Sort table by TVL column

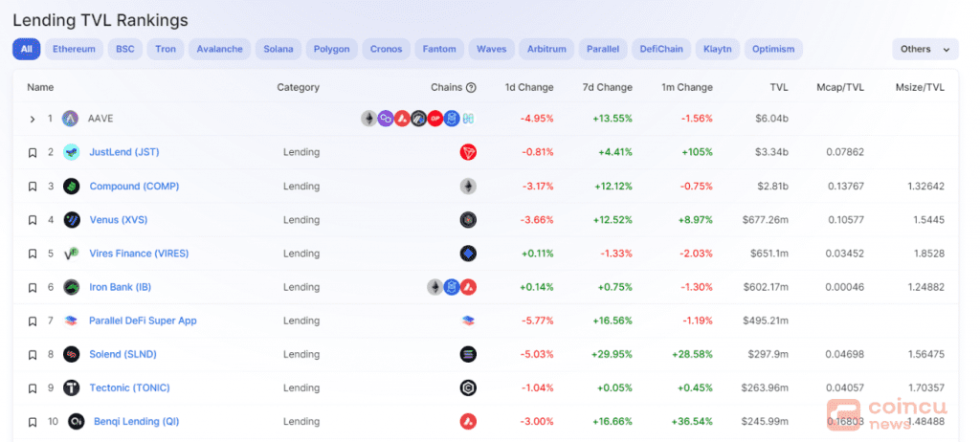click(x=779, y=87)
